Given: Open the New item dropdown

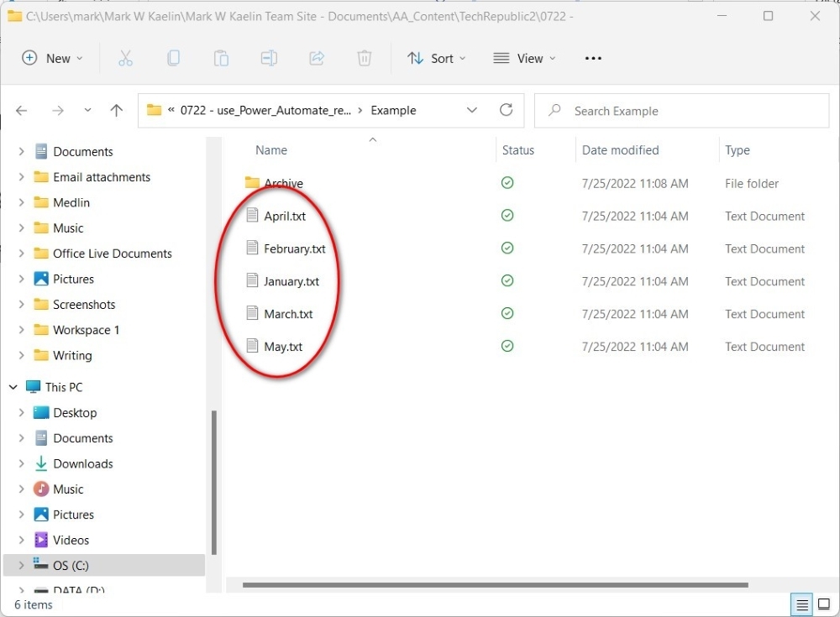Looking at the screenshot, I should [x=53, y=58].
